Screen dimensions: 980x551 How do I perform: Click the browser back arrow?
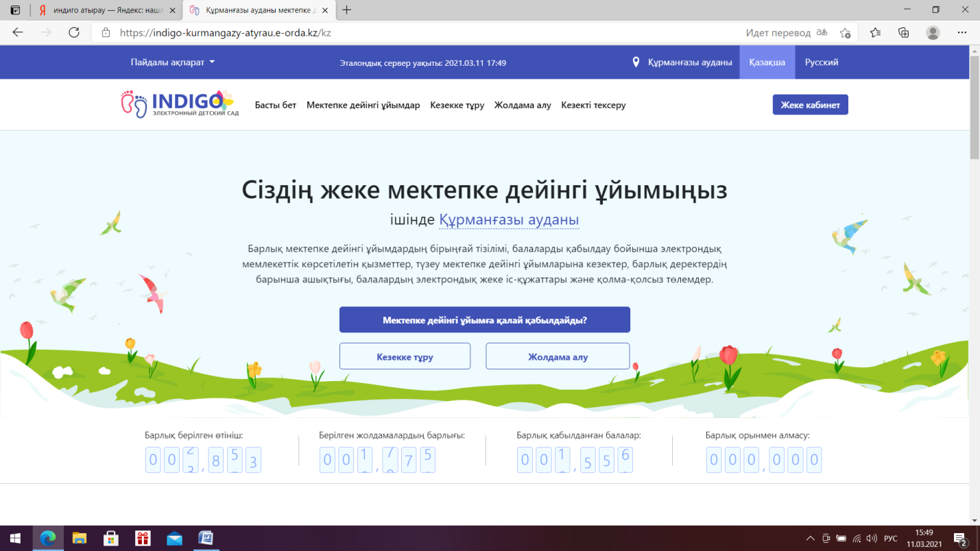(x=18, y=32)
